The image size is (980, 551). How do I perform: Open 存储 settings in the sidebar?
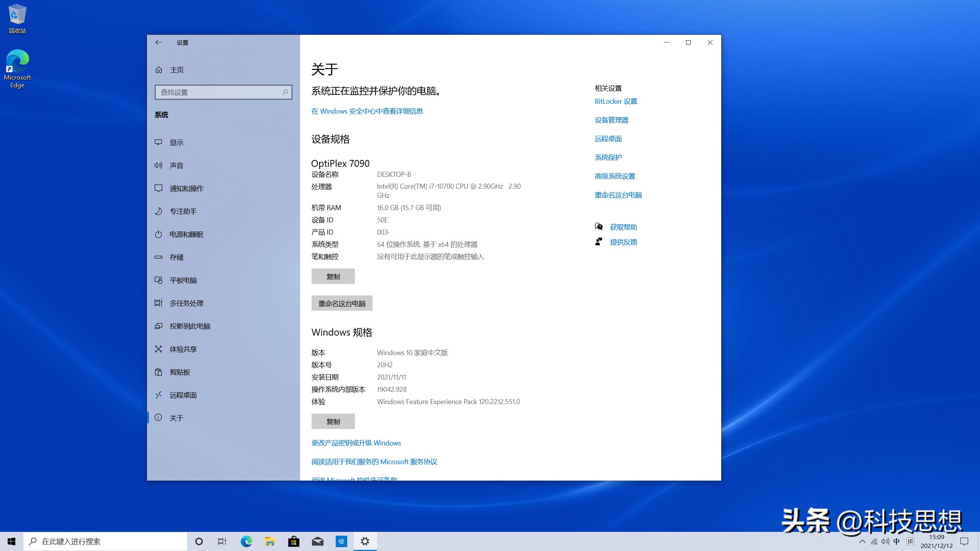[177, 257]
